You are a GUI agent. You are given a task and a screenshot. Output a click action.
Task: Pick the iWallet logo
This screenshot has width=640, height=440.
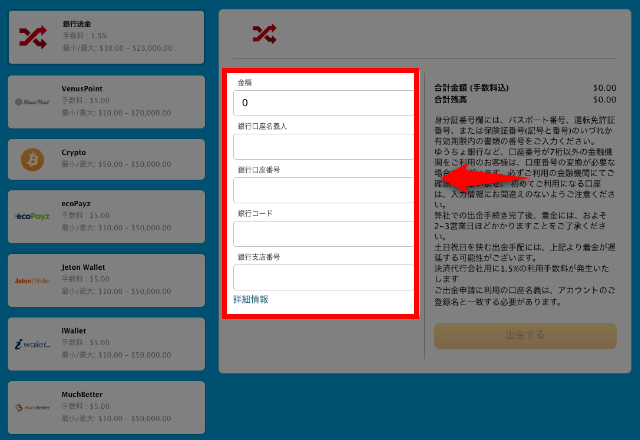point(33,343)
